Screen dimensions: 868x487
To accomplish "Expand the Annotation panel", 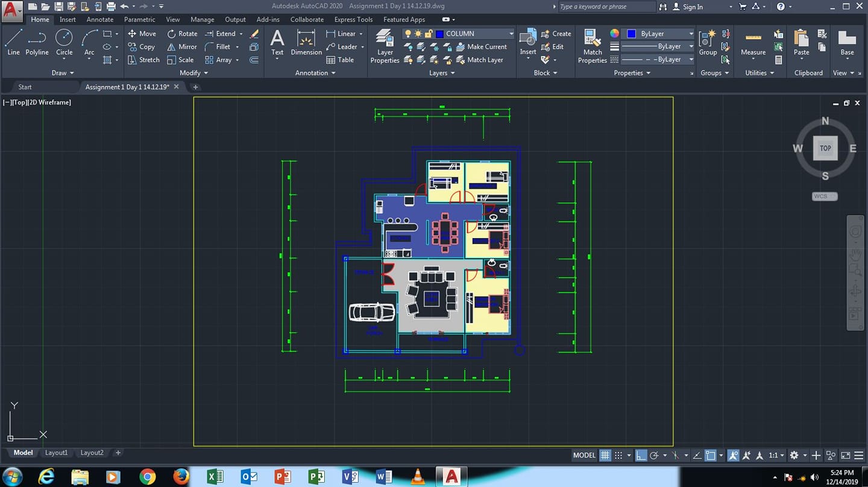I will [316, 73].
